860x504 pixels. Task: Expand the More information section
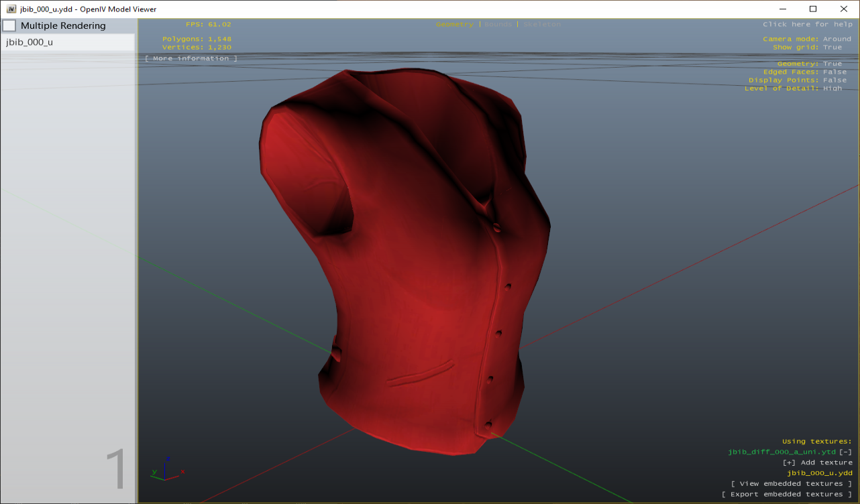tap(191, 58)
